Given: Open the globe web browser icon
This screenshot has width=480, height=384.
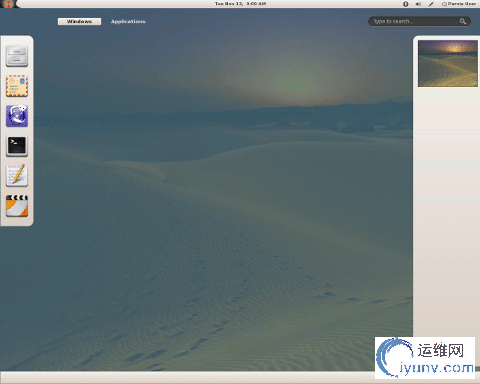Looking at the screenshot, I should (17, 116).
